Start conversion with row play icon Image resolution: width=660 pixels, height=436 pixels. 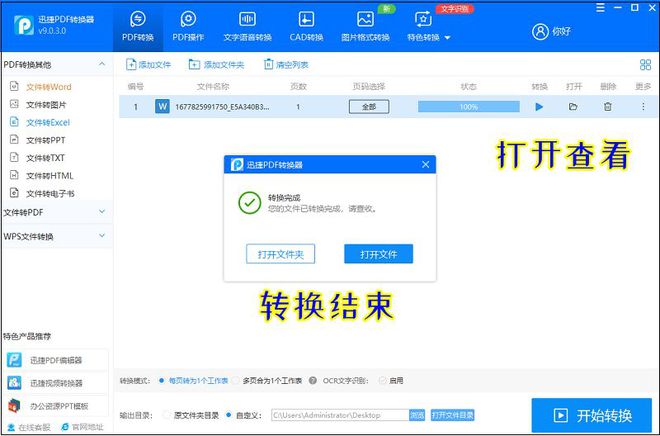[539, 107]
